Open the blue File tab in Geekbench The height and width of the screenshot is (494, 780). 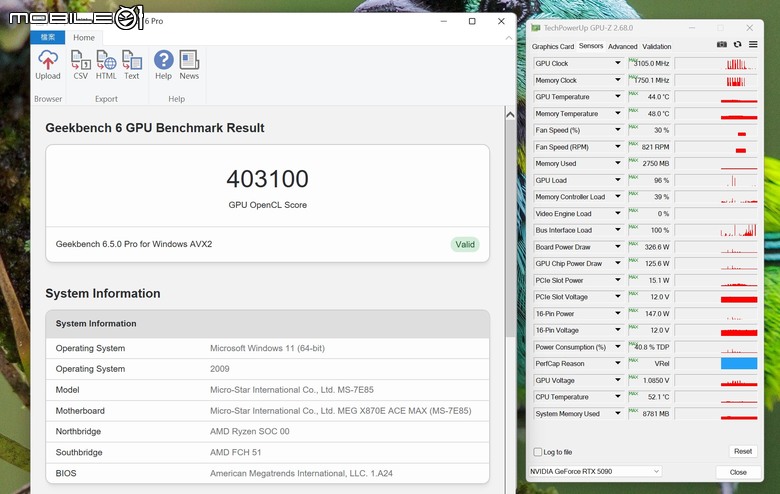(x=48, y=37)
